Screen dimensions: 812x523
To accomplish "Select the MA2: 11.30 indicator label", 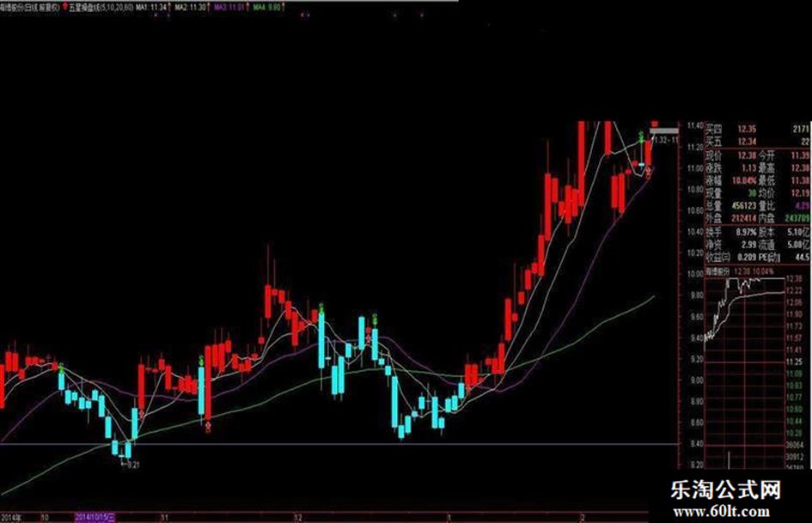I will tap(190, 7).
